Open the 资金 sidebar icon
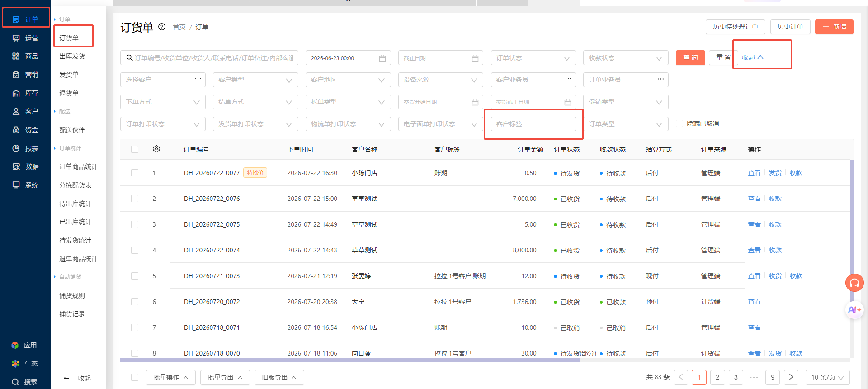The width and height of the screenshot is (868, 389). [x=16, y=130]
